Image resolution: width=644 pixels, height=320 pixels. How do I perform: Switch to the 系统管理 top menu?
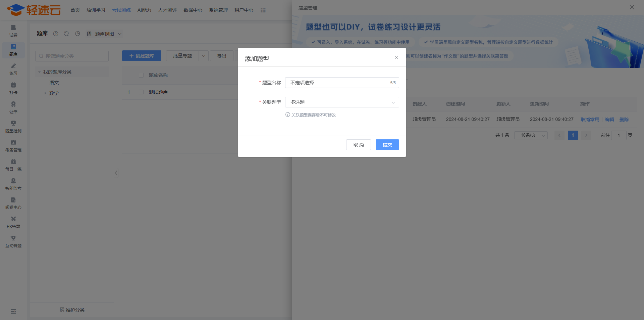point(218,10)
